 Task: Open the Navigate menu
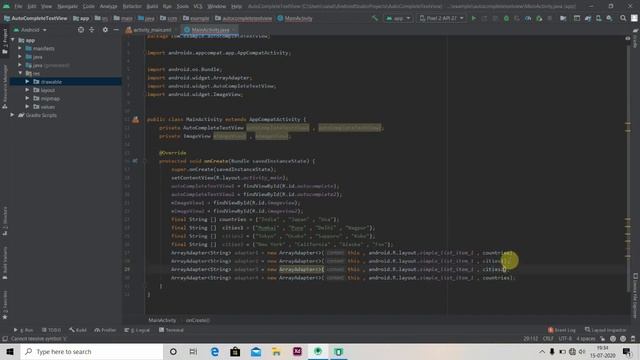coord(67,7)
